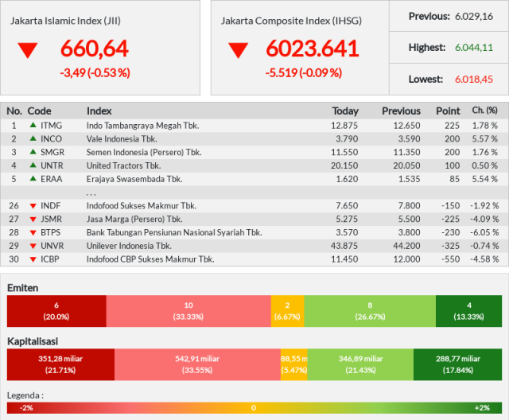Click 'Erajaya Swasembada Tbk.' name
The image size is (509, 420).
134,179
